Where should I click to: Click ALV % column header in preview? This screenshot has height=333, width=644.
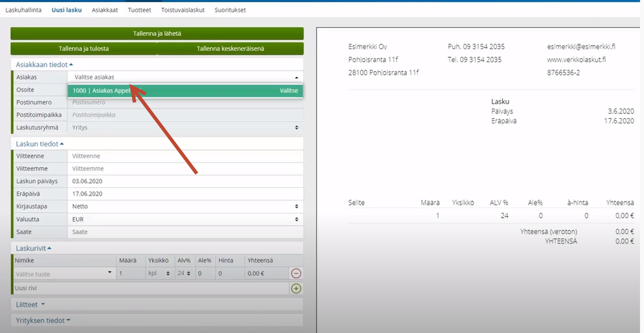[x=499, y=203]
